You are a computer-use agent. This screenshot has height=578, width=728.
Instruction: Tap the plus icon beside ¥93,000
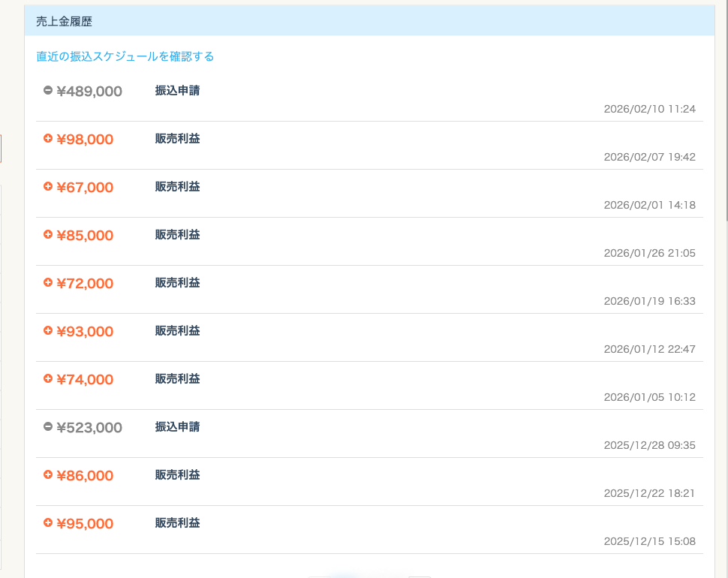pyautogui.click(x=48, y=331)
